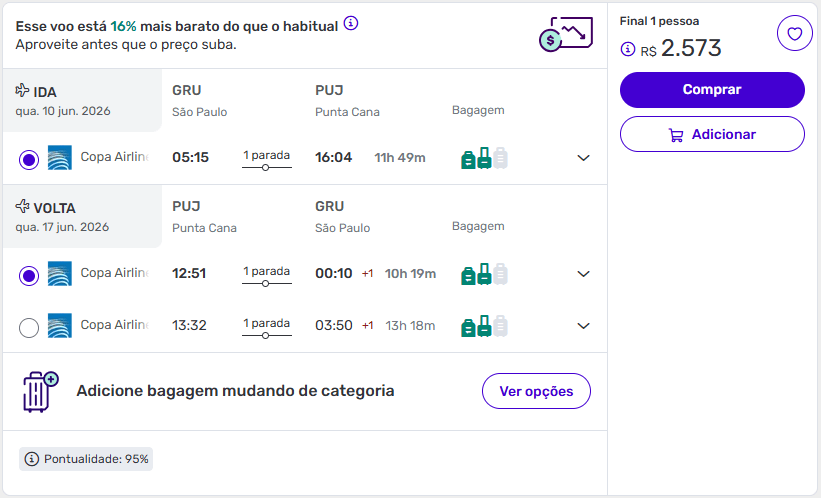
Task: Click the Pontualidade 95% info badge
Action: pyautogui.click(x=87, y=459)
